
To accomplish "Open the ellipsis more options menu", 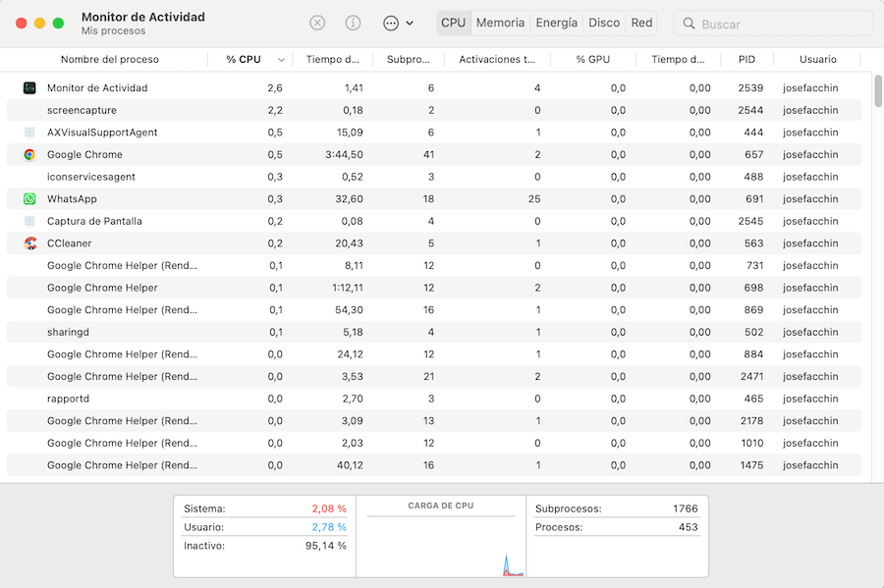I will pos(398,24).
